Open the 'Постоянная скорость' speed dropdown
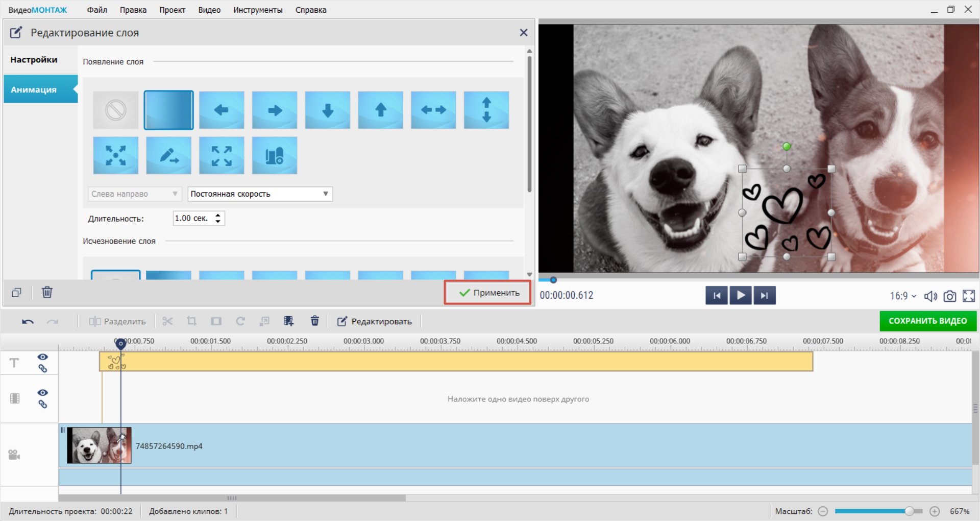 tap(260, 194)
